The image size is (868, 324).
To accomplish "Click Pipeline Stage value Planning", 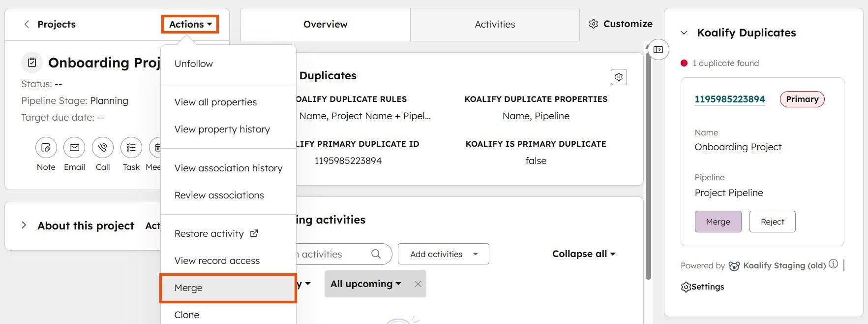I will [109, 100].
